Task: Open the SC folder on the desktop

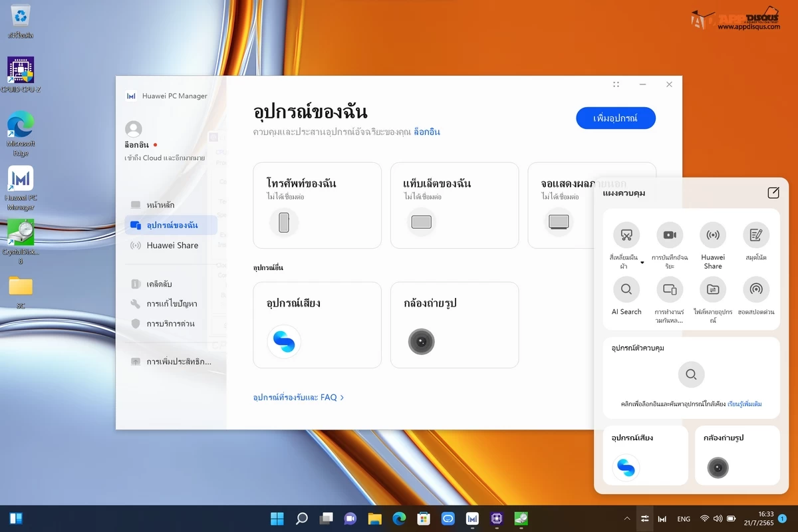Action: tap(21, 292)
